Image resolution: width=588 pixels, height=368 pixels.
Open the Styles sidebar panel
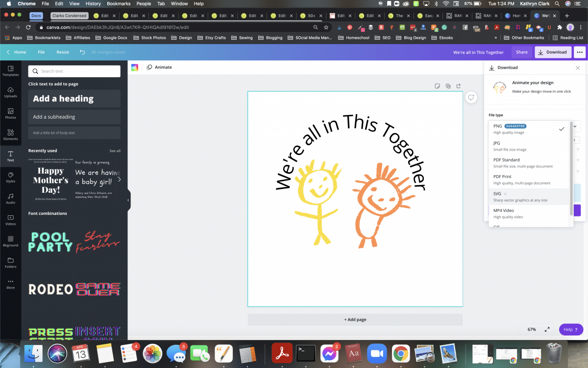click(10, 177)
